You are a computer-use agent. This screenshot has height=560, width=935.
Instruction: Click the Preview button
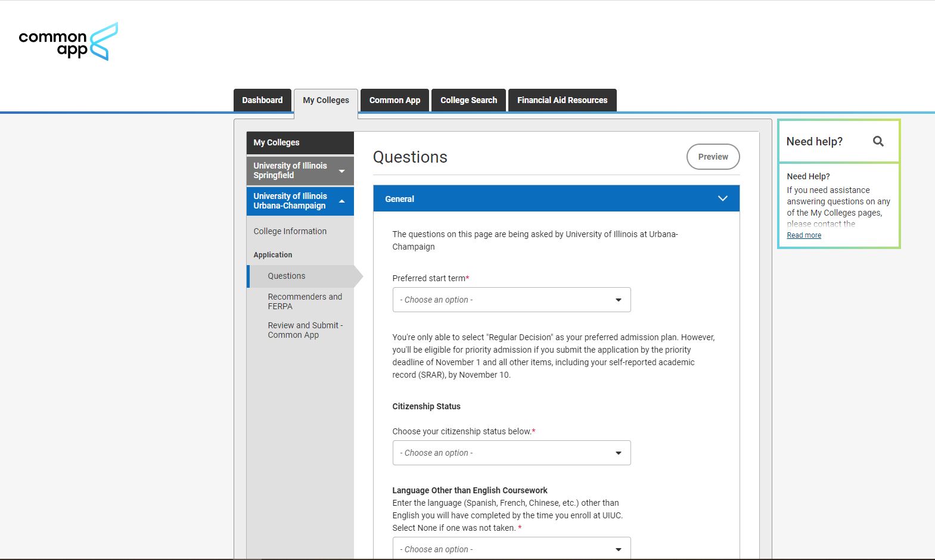click(713, 157)
